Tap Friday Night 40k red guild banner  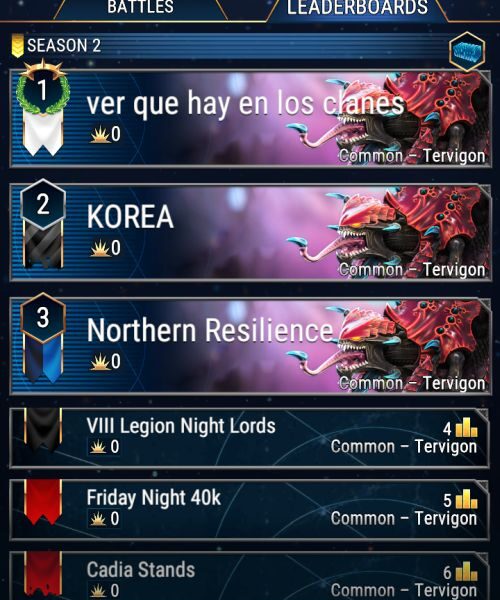(43, 502)
